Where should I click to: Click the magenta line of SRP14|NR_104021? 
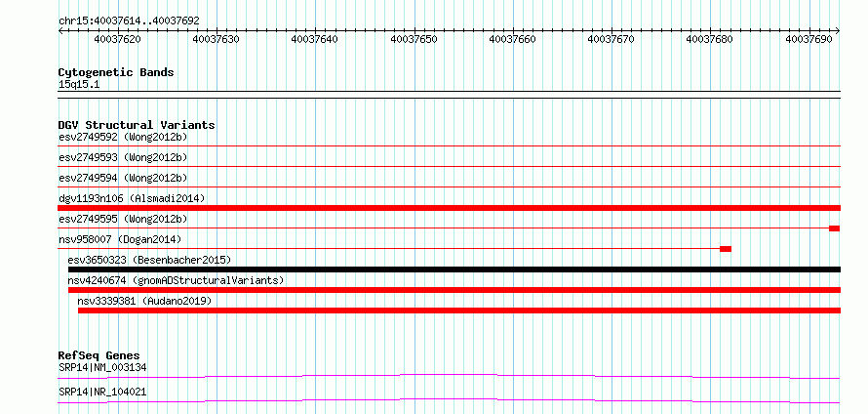tap(449, 400)
